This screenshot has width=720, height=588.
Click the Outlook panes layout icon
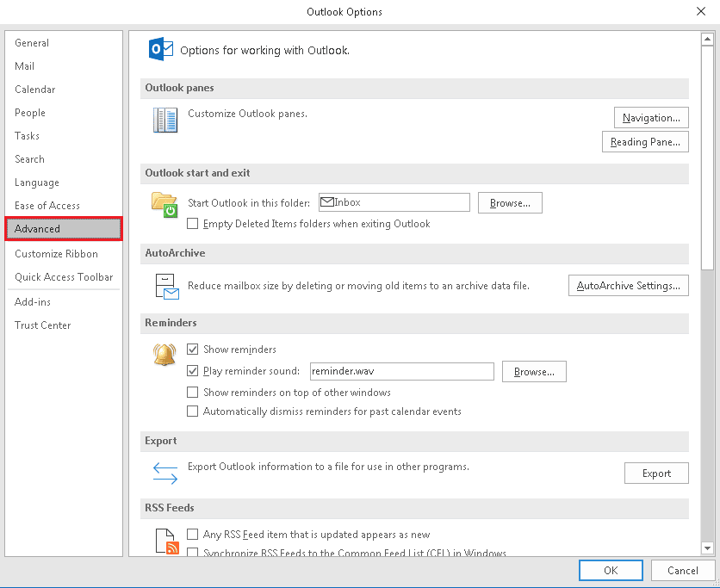pyautogui.click(x=165, y=121)
